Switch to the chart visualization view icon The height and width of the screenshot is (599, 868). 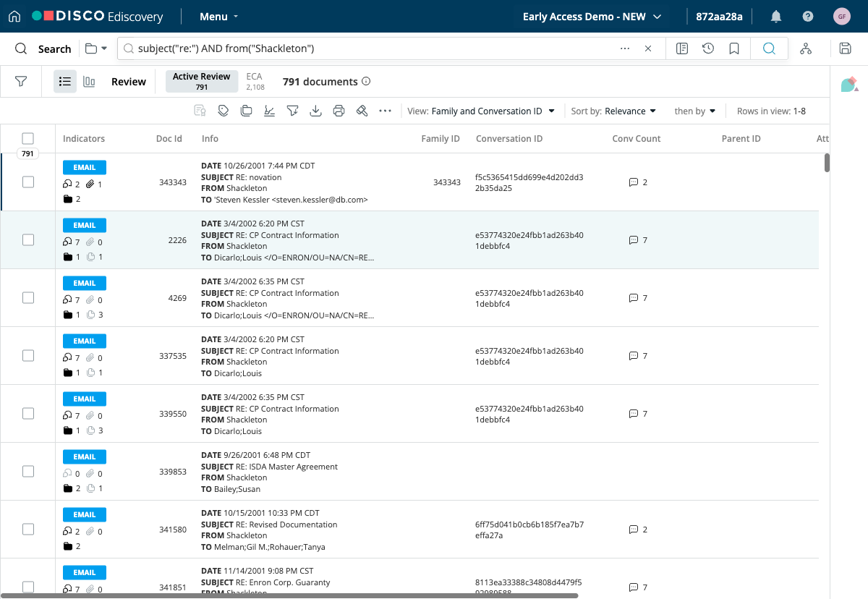[x=89, y=82]
